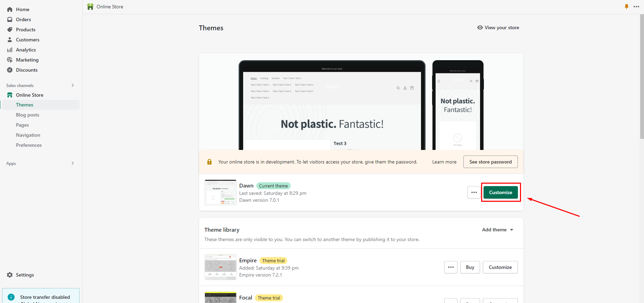Open the Add theme dropdown
This screenshot has height=303, width=644.
497,230
